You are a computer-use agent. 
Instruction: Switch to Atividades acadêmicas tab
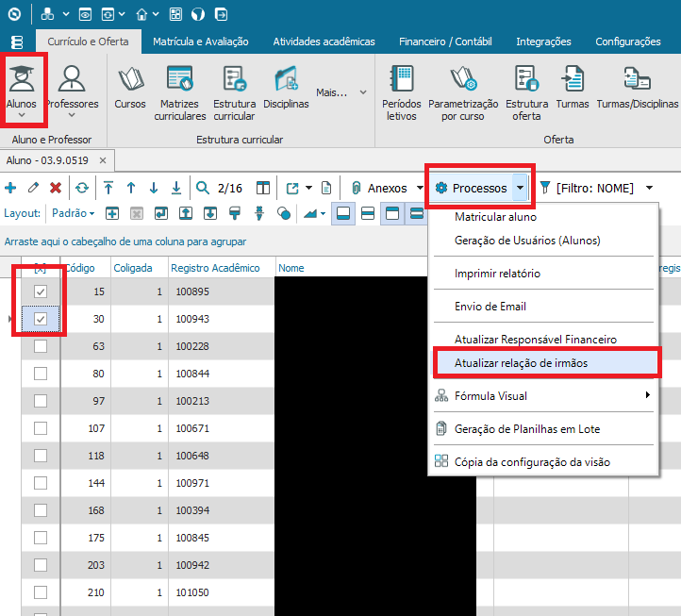pyautogui.click(x=324, y=42)
